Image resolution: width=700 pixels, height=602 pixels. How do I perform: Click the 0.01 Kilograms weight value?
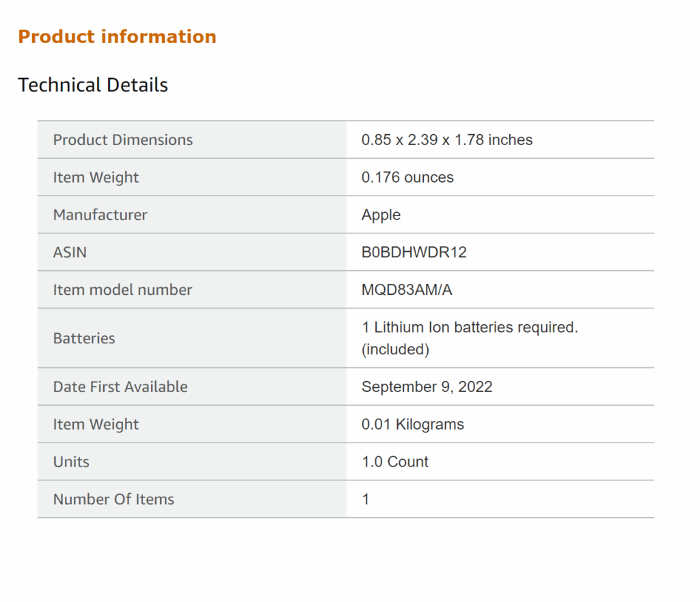413,425
